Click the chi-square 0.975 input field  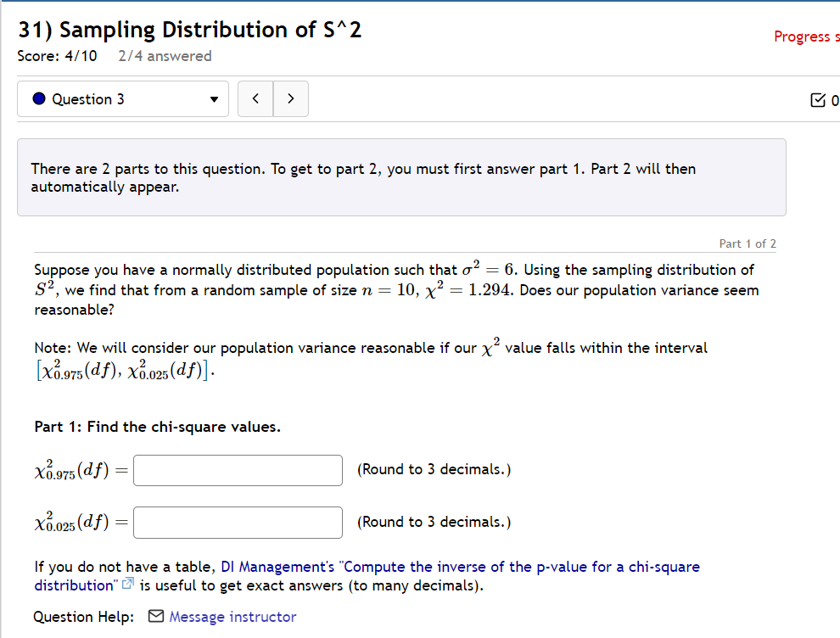[x=238, y=470]
